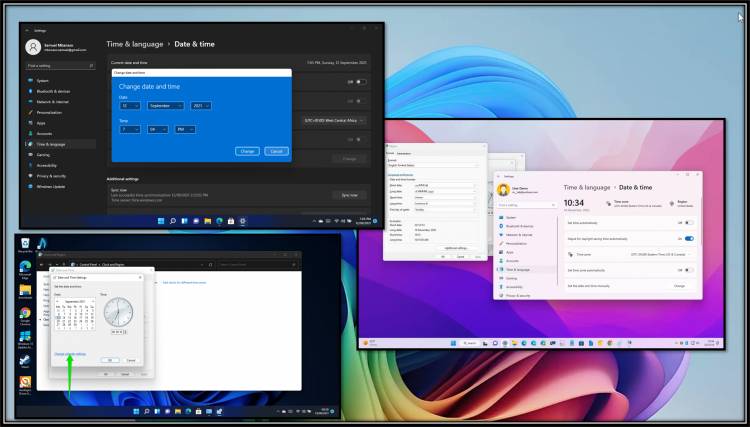Open Windows 11 Update Assistant desktop shortcut
The height and width of the screenshot is (427, 750).
point(25,339)
